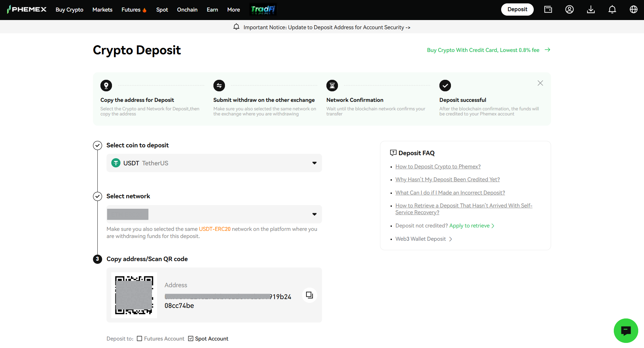Click the TradFi banner icon

point(263,10)
